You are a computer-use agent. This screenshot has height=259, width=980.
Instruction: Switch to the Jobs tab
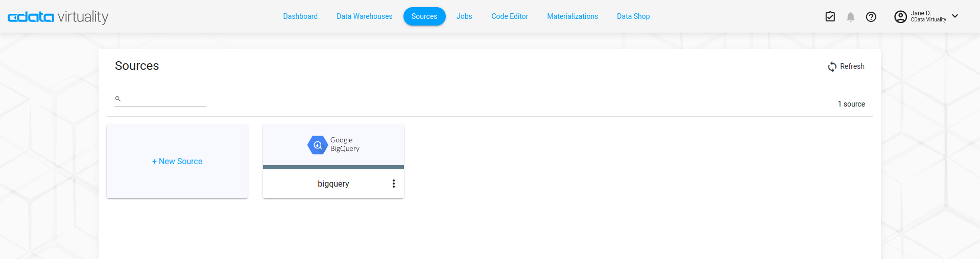click(x=464, y=16)
